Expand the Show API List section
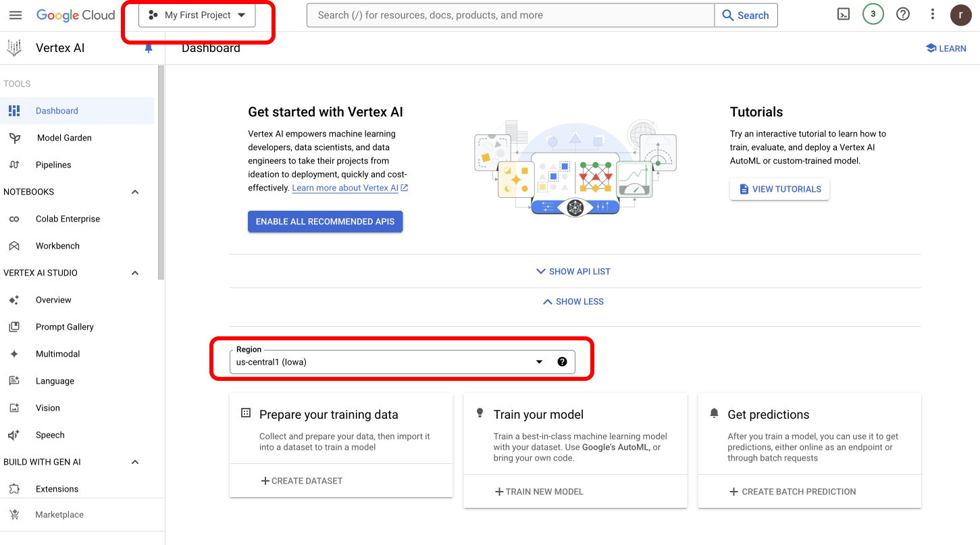 [x=573, y=271]
